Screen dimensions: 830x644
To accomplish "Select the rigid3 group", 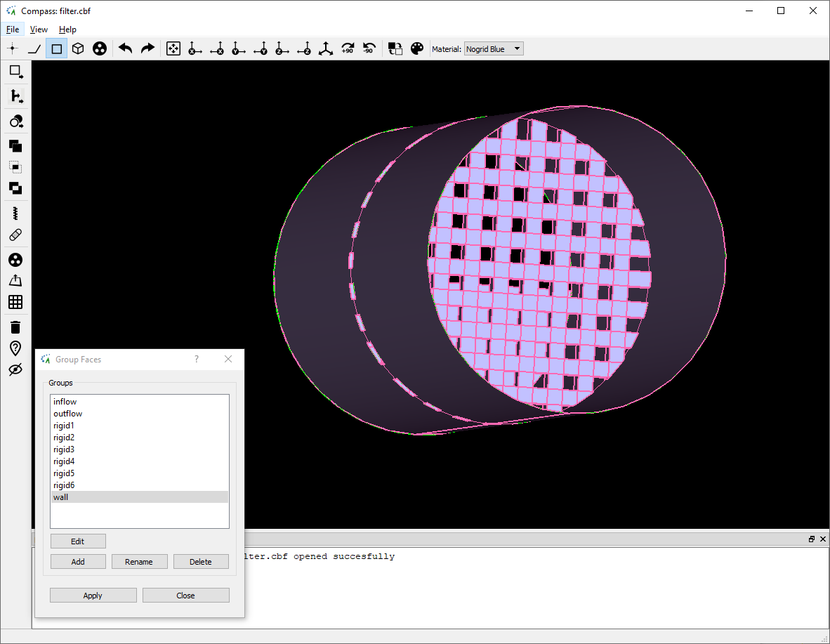I will pos(140,449).
